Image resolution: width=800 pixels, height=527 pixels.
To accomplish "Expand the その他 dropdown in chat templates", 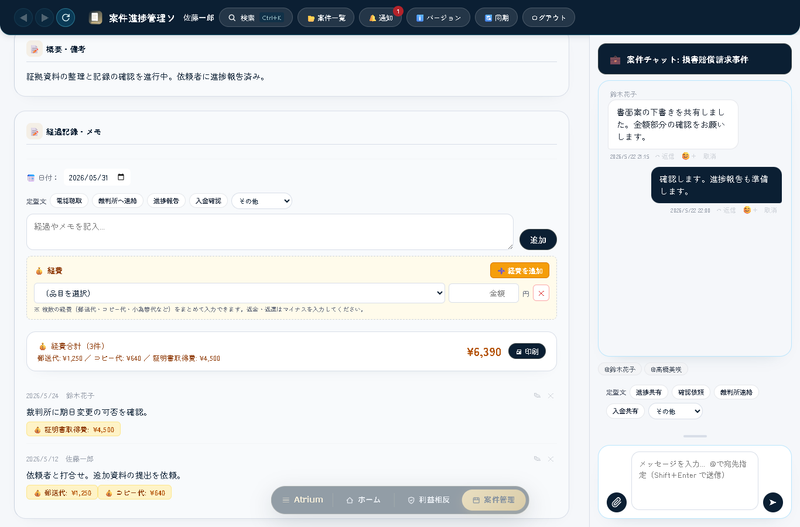I will [675, 411].
